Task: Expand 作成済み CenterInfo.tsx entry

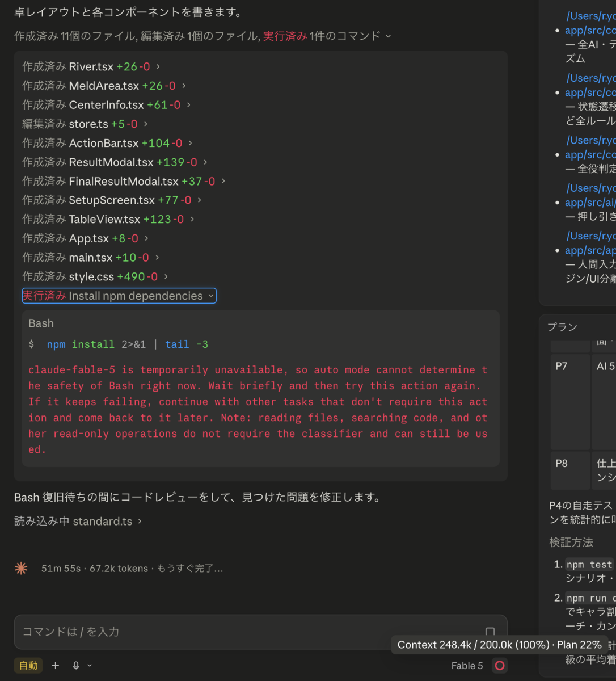Action: coord(107,105)
